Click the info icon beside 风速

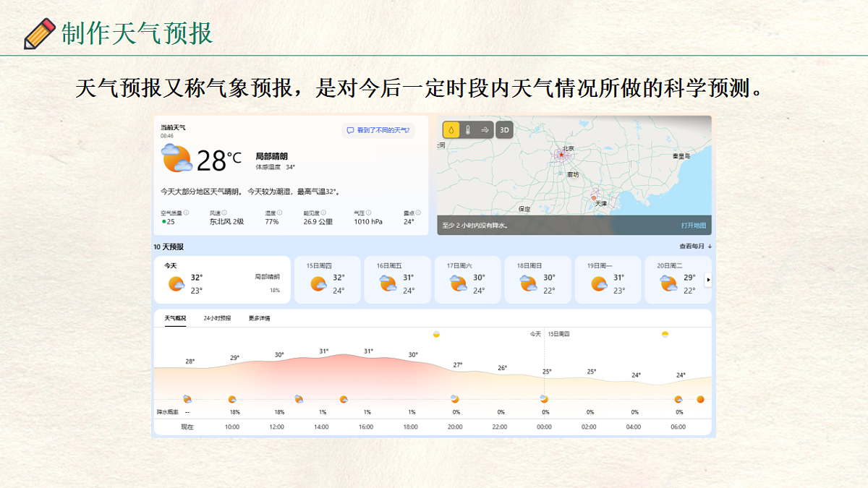click(226, 213)
